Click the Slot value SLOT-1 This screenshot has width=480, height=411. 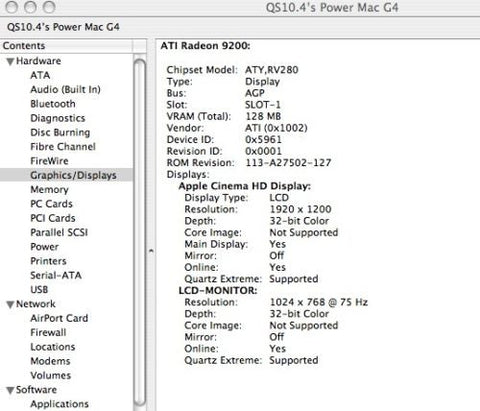click(x=263, y=105)
